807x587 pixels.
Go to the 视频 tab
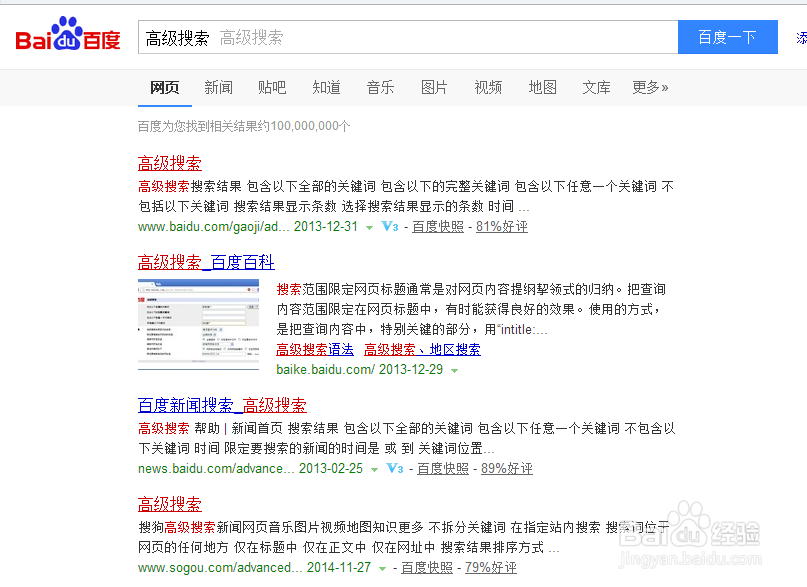pyautogui.click(x=488, y=87)
